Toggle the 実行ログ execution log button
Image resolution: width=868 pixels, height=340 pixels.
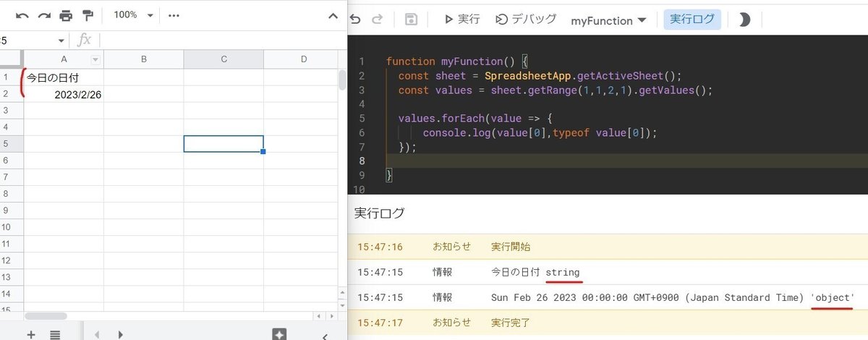click(692, 20)
